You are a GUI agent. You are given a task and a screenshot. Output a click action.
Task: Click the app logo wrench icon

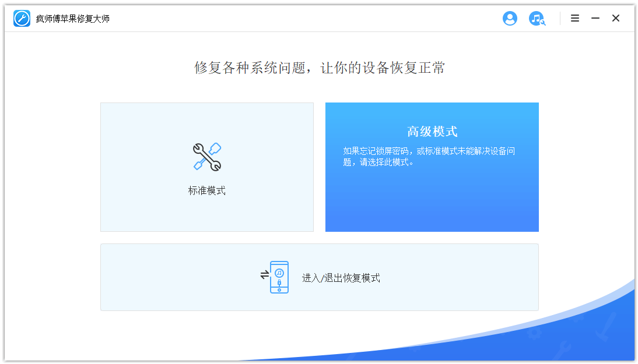[x=22, y=18]
